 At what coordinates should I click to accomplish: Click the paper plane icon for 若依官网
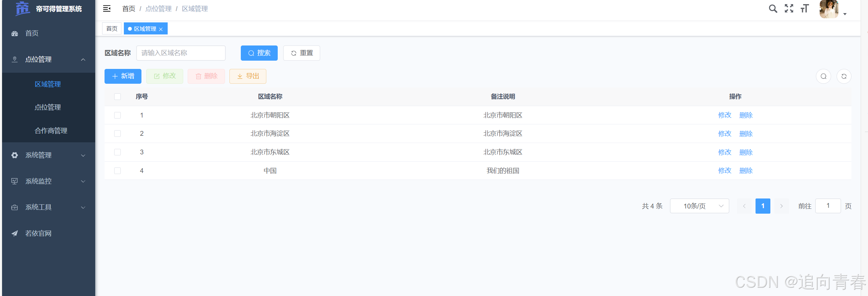click(x=14, y=233)
